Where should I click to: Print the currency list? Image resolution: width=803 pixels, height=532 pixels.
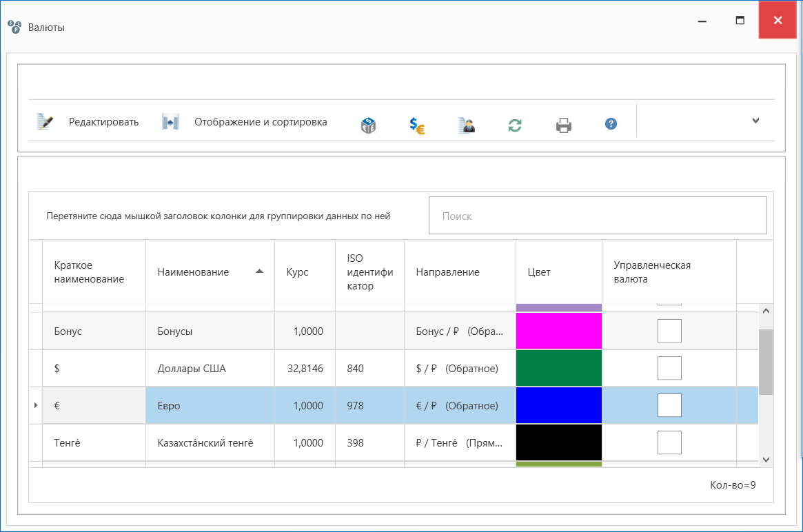pos(563,125)
